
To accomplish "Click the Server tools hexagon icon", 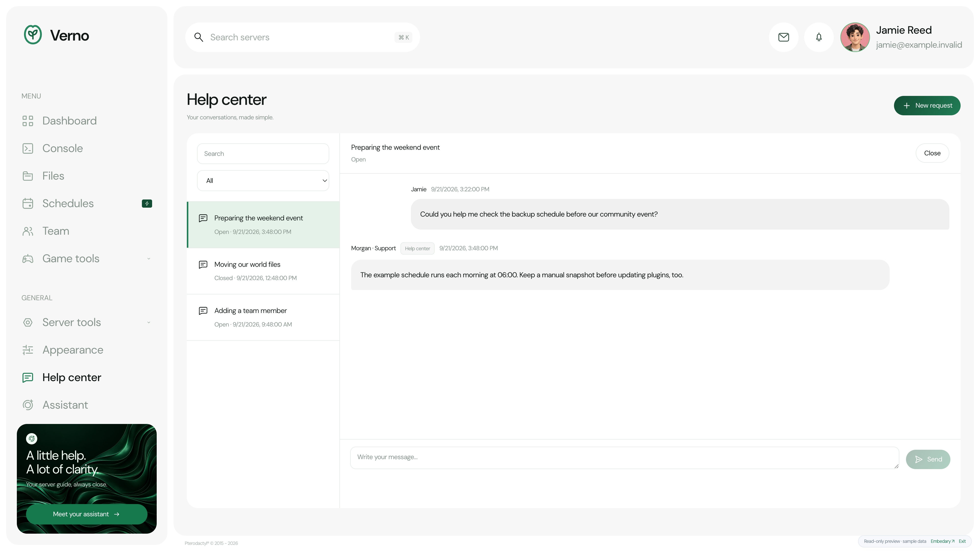I will [x=28, y=322].
